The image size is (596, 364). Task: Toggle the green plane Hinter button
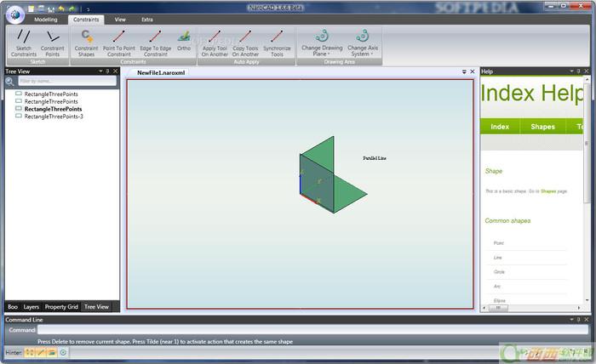[52, 353]
